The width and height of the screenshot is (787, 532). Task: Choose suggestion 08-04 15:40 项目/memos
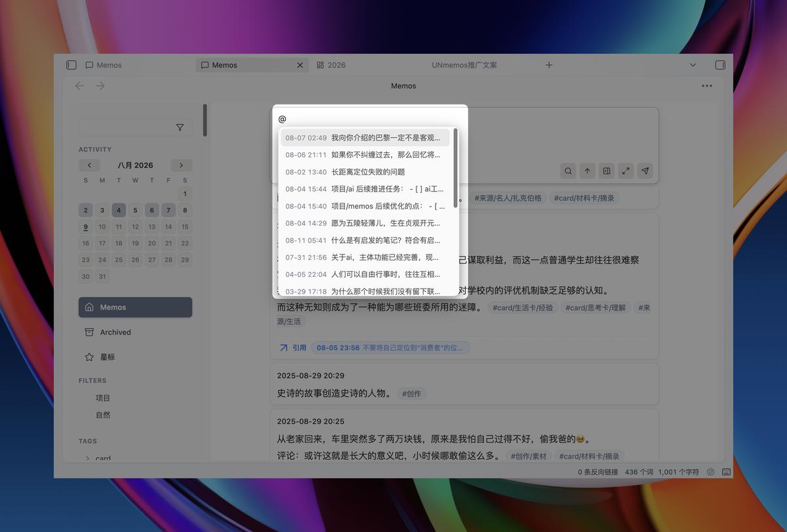(365, 206)
